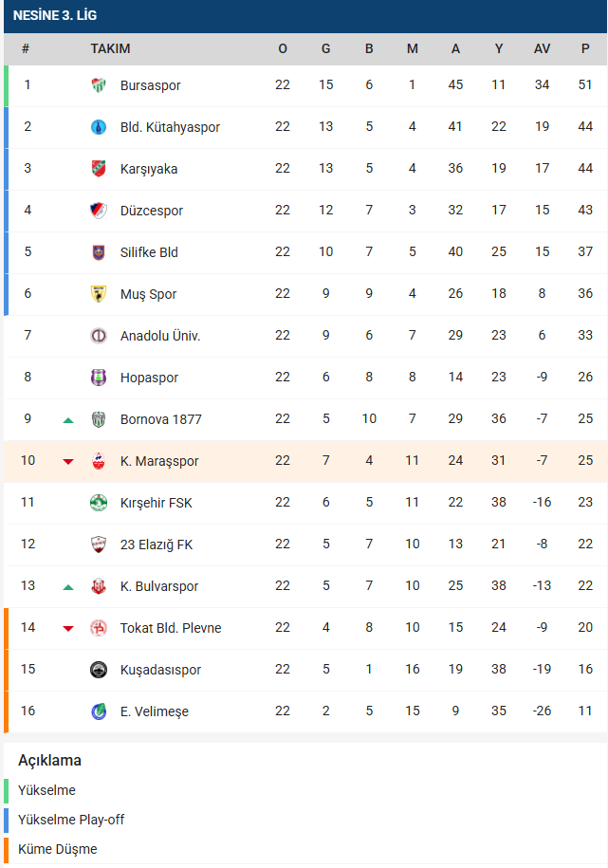Image resolution: width=608 pixels, height=868 pixels.
Task: Open the Bld. Kütahyaspor team link
Action: point(170,127)
